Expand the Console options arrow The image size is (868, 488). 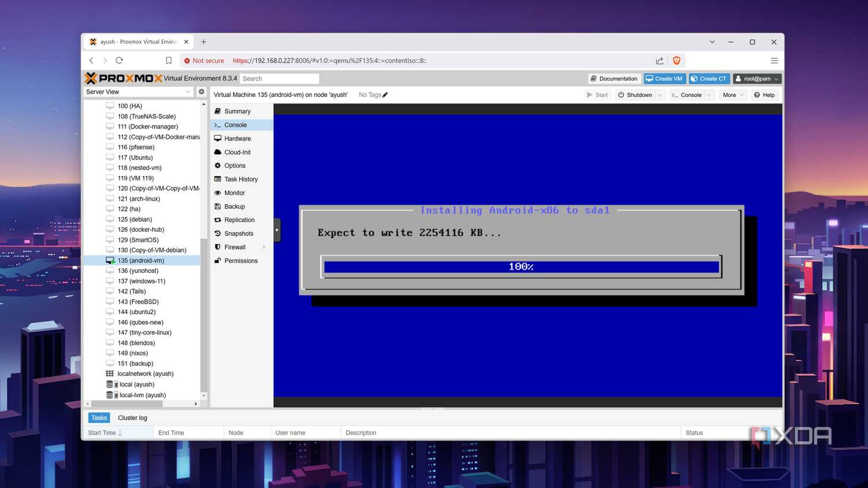click(x=709, y=95)
